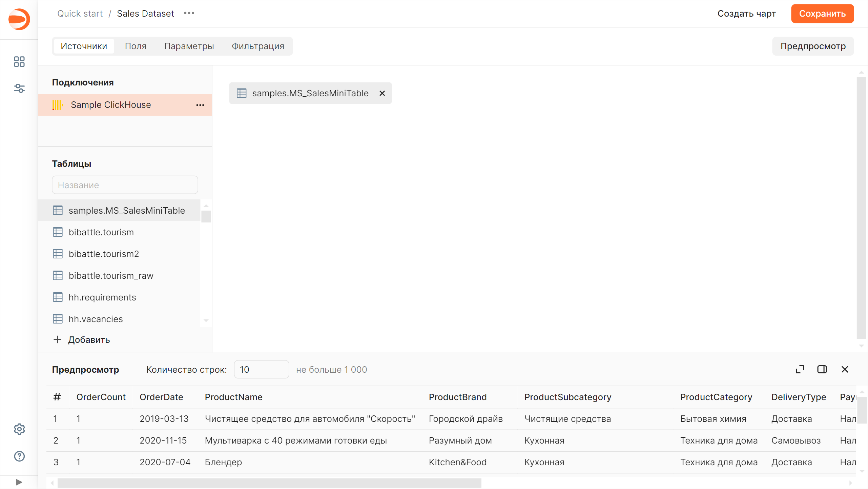Image resolution: width=868 pixels, height=489 pixels.
Task: Select the hh.vacancies table
Action: 96,319
